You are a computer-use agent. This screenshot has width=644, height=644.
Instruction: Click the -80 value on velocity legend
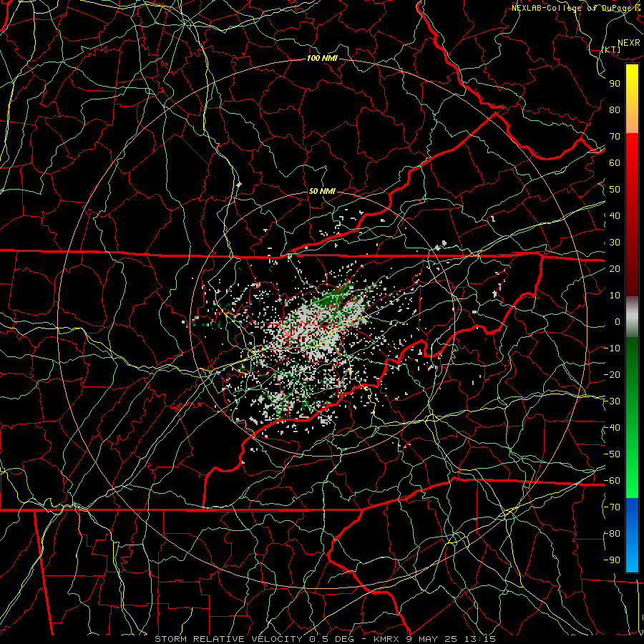click(x=613, y=534)
